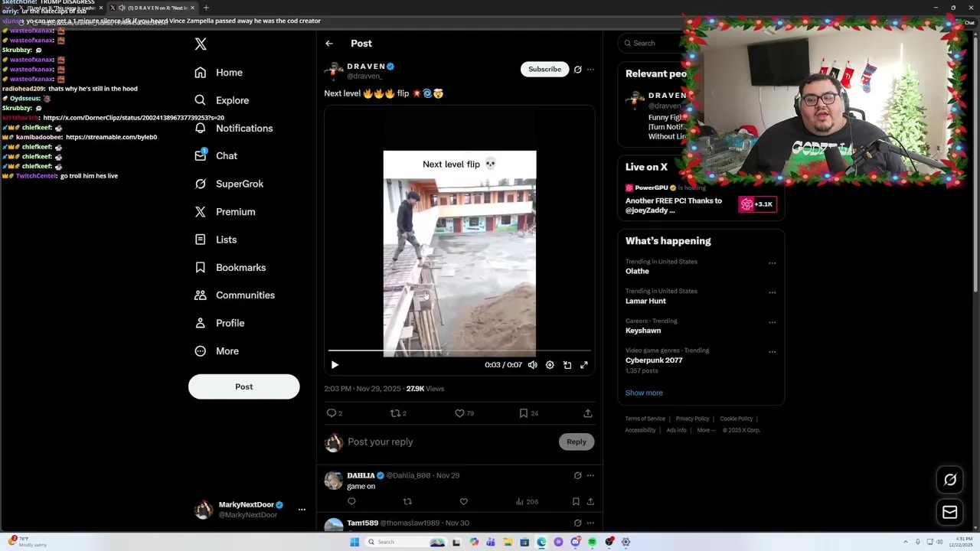Share the main post

coord(588,413)
